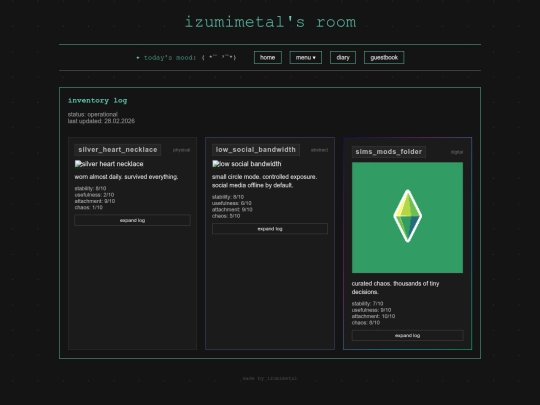Click the broken silver heart necklace image
The image size is (540, 405).
[109, 164]
